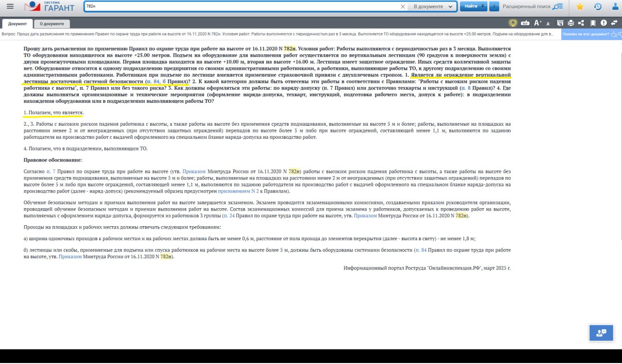
Task: Select the 'Документ' tab
Action: click(x=17, y=24)
